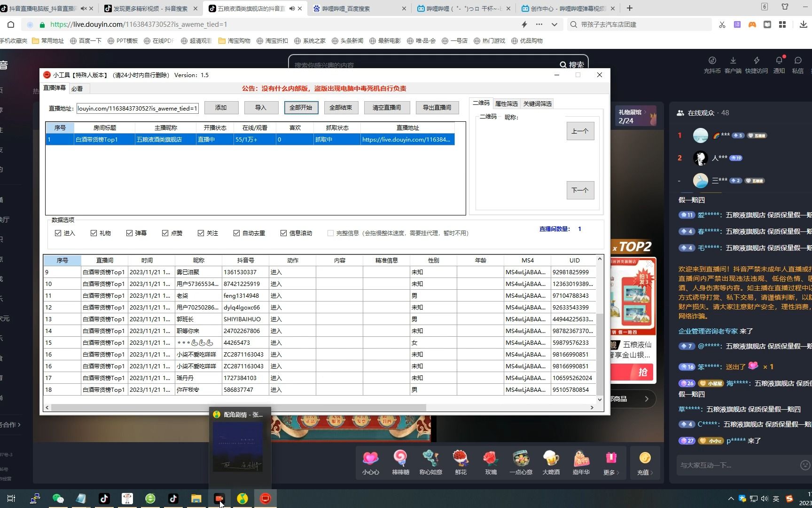The width and height of the screenshot is (812, 508).
Task: Switch to the 直播弹幕 tab
Action: 55,88
